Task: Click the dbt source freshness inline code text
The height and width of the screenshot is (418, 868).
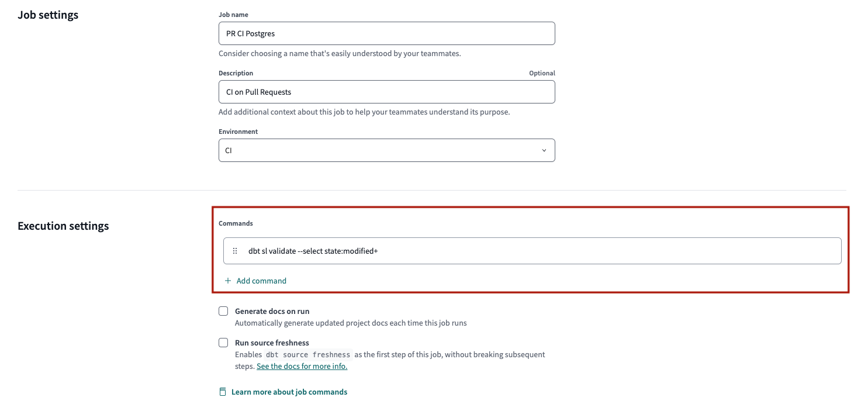Action: coord(310,354)
